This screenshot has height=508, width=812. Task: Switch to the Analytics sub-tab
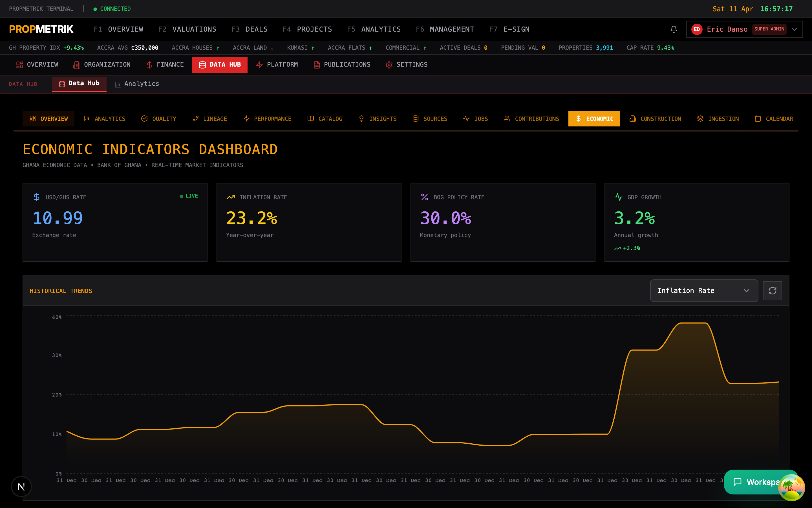coord(137,84)
